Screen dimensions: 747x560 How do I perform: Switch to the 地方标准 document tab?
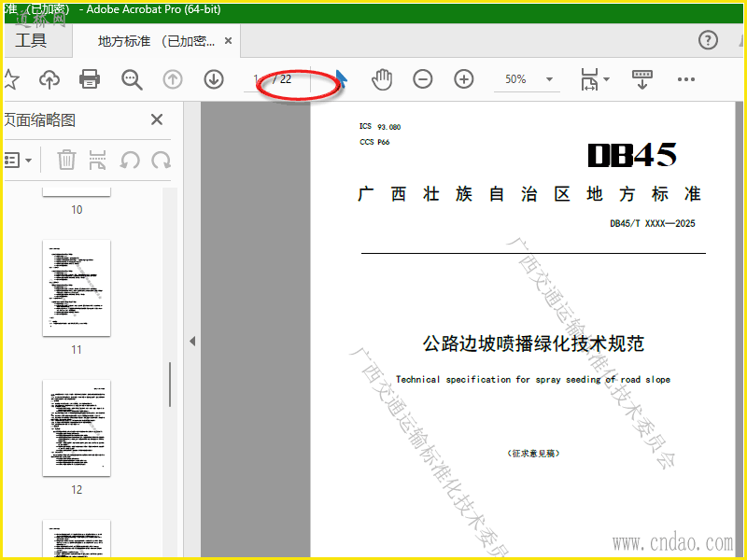(x=156, y=41)
